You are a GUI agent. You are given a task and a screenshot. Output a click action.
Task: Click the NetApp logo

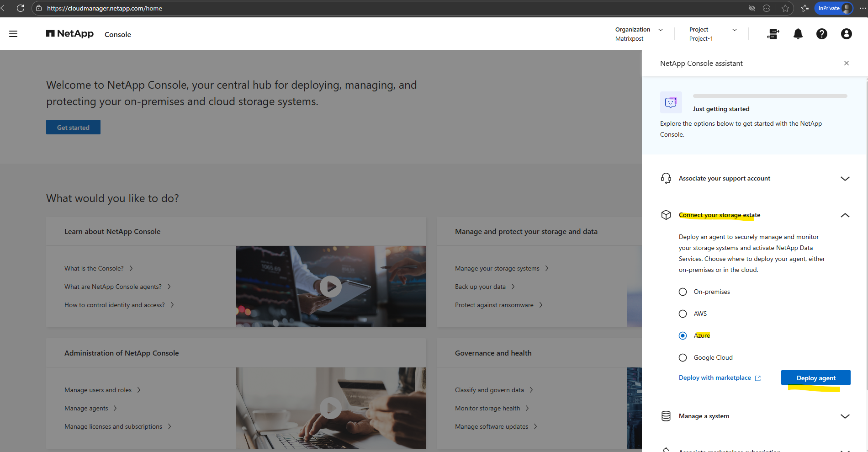point(70,34)
